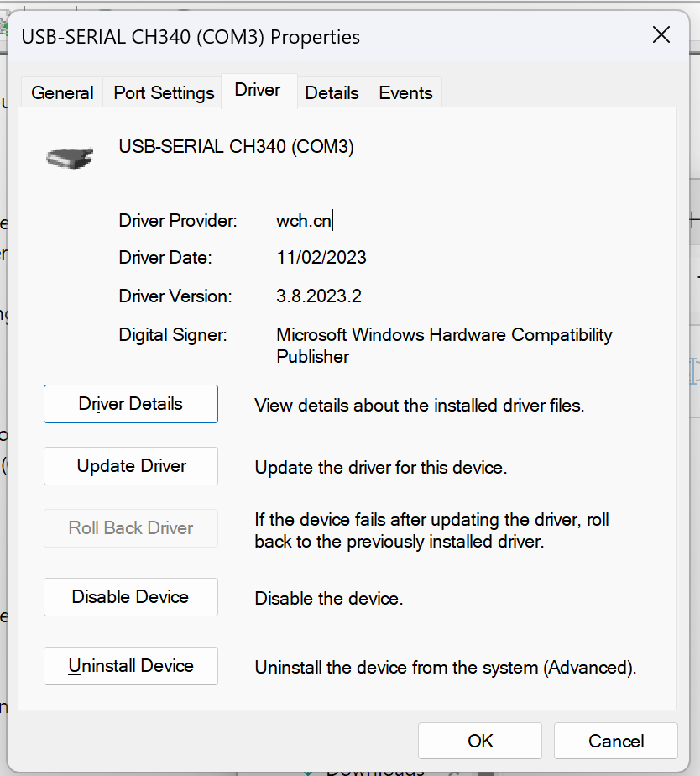Image resolution: width=700 pixels, height=776 pixels.
Task: Click the Digital Signer publisher text
Action: point(443,345)
